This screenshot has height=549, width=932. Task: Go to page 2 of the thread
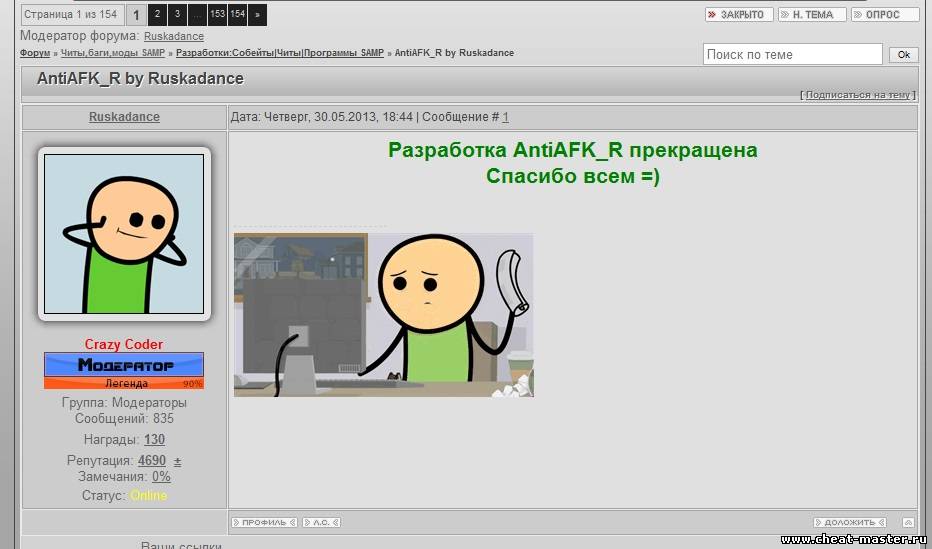point(157,15)
